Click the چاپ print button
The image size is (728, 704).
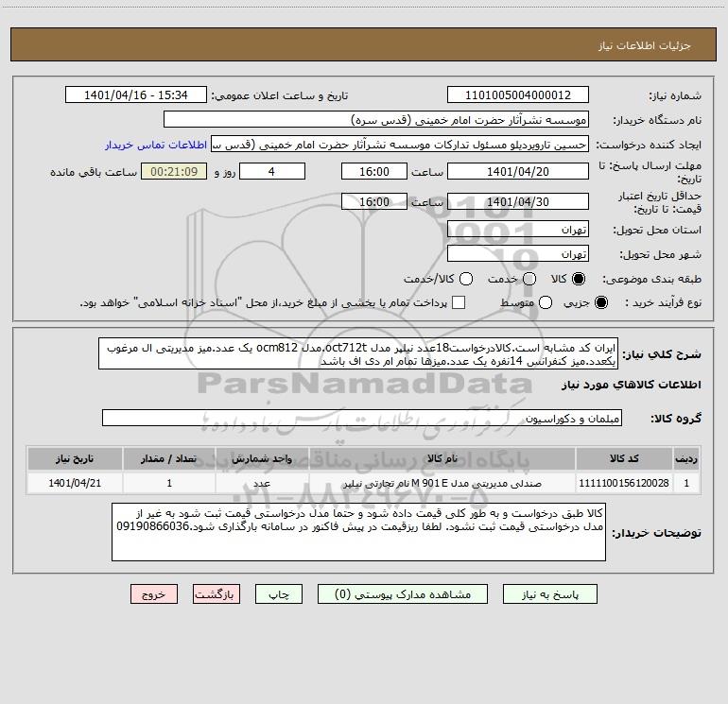click(x=279, y=594)
